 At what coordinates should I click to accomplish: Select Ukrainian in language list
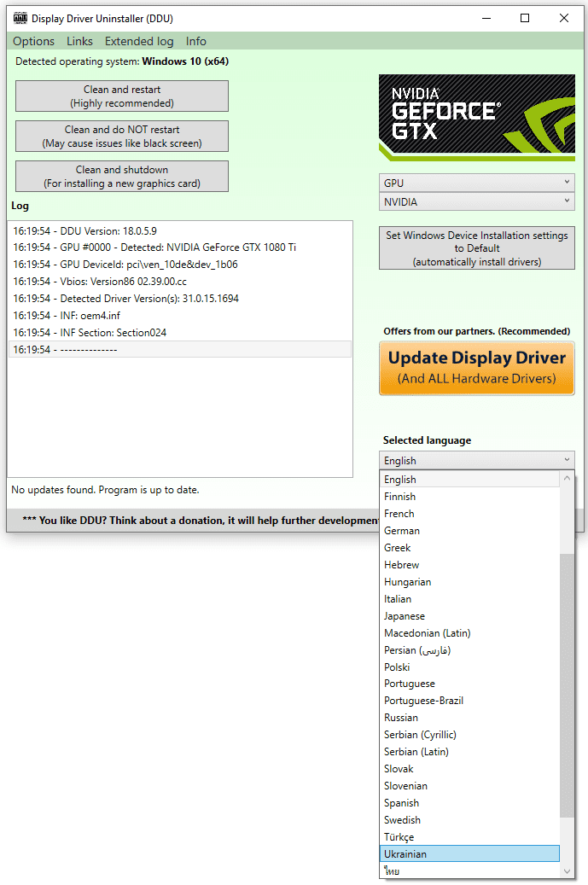click(469, 853)
